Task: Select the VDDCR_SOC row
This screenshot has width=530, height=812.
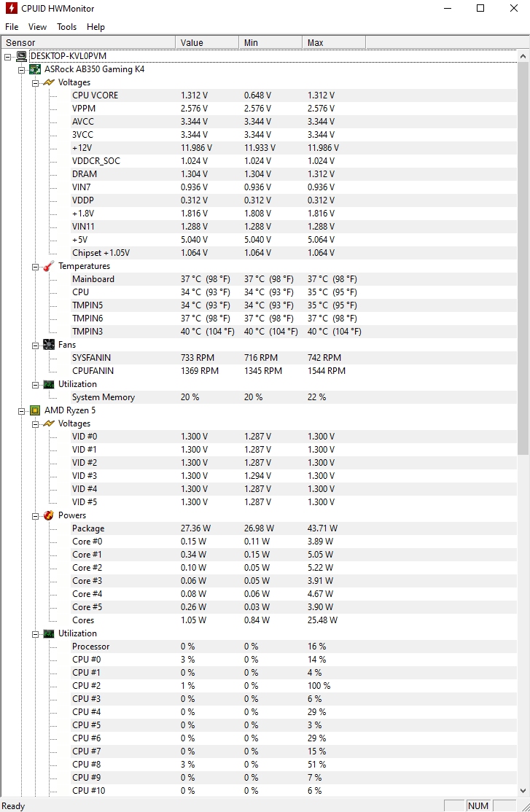Action: tap(295, 161)
